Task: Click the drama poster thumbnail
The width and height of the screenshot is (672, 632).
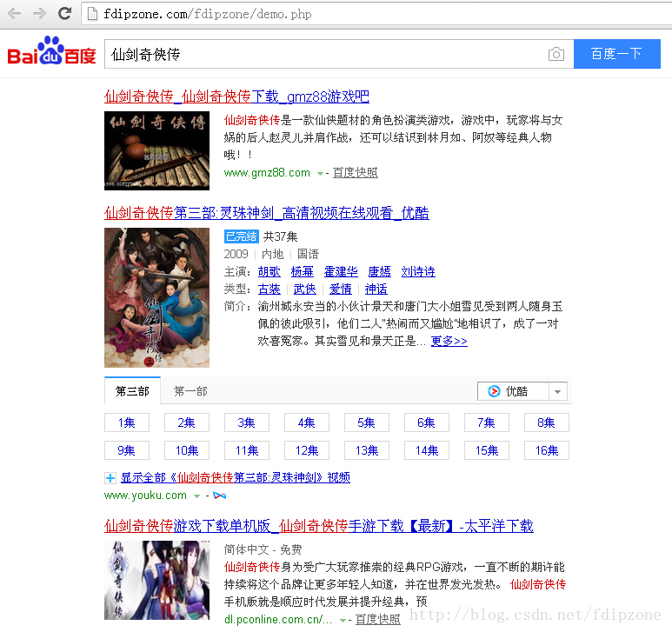Action: pos(156,297)
